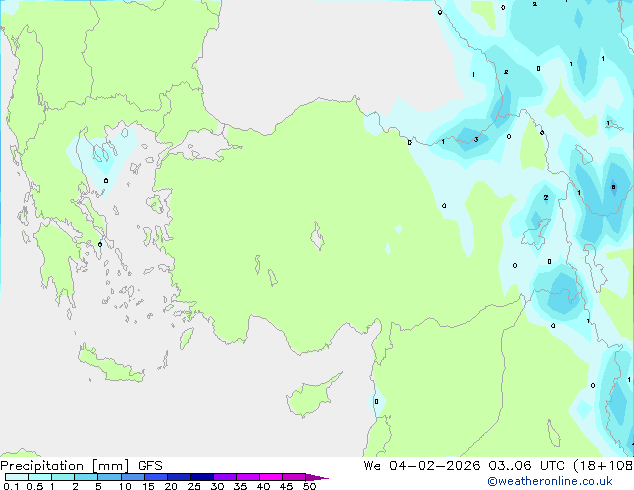Click the '50' legend value label
The image size is (634, 490).
point(309,486)
